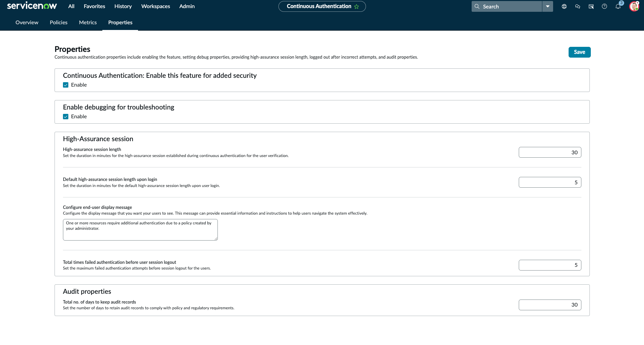Screen dimensions: 644x345
Task: Select the Properties tab
Action: pos(120,23)
